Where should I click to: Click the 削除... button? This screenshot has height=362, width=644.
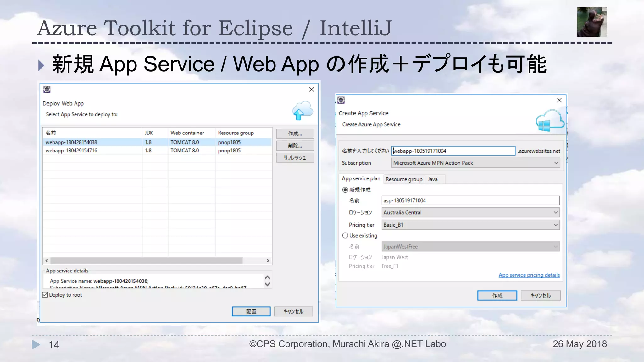point(295,145)
